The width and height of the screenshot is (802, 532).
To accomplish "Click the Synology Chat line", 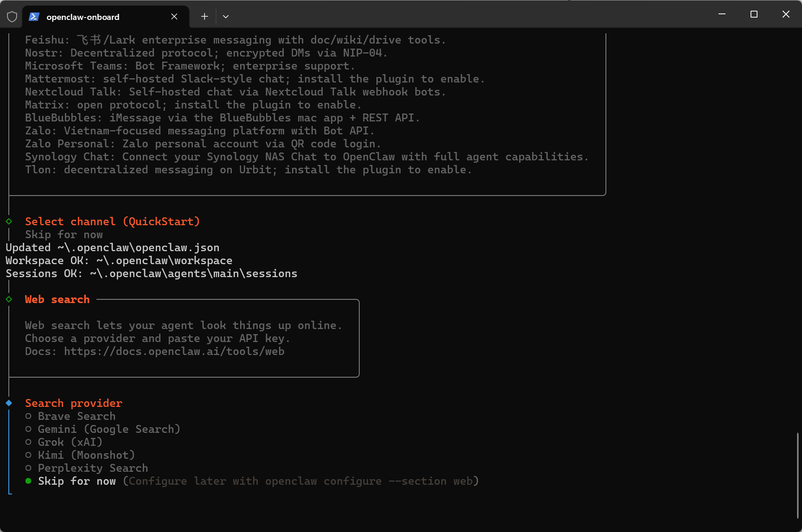I will (x=307, y=157).
